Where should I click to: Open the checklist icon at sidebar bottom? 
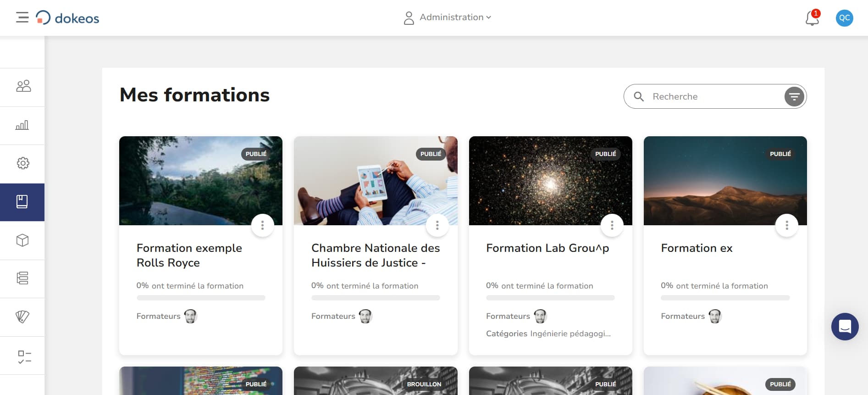point(23,356)
